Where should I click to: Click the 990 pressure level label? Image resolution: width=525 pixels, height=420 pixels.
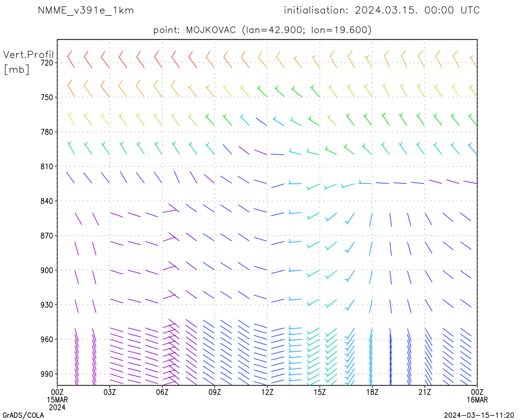pyautogui.click(x=47, y=374)
